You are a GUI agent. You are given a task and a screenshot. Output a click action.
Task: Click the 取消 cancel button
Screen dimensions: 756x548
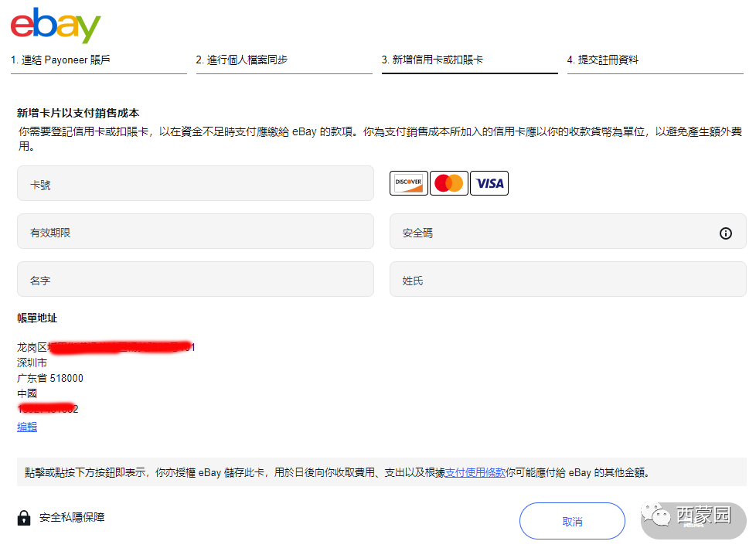coord(572,521)
